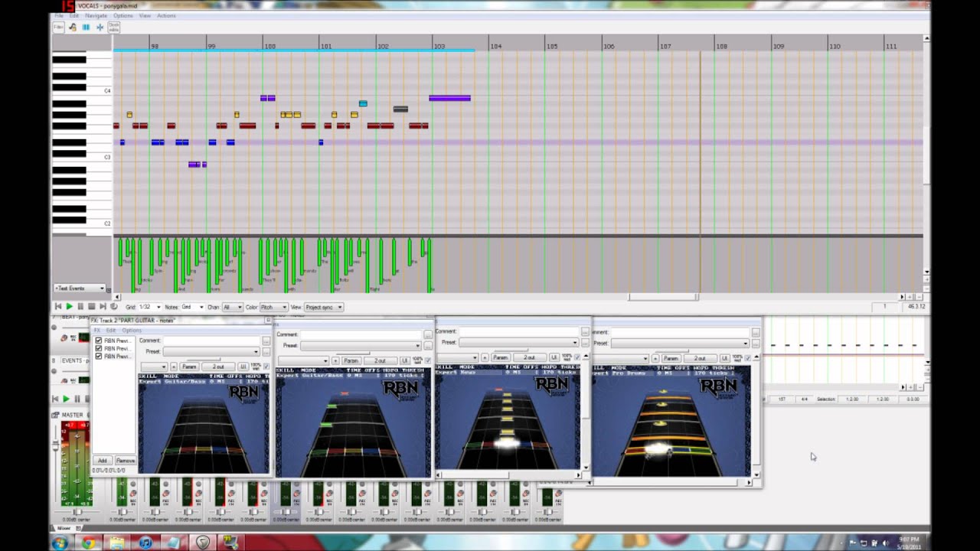The width and height of the screenshot is (980, 551).
Task: Click pause on the main REAPER transport
Action: 77,399
